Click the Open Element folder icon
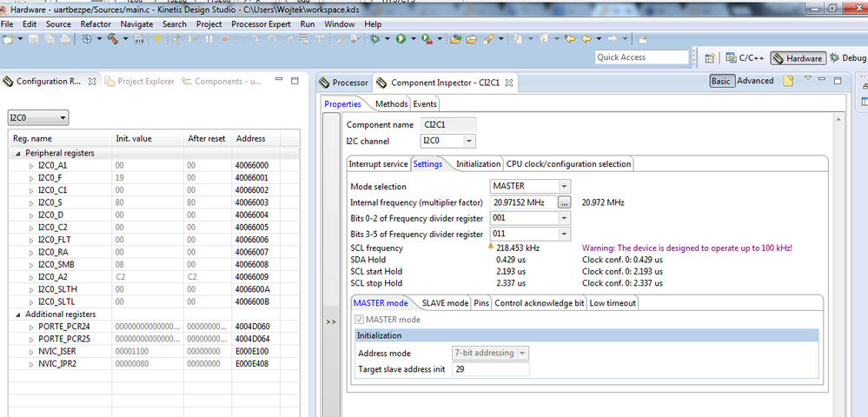The width and height of the screenshot is (868, 417). [x=455, y=39]
